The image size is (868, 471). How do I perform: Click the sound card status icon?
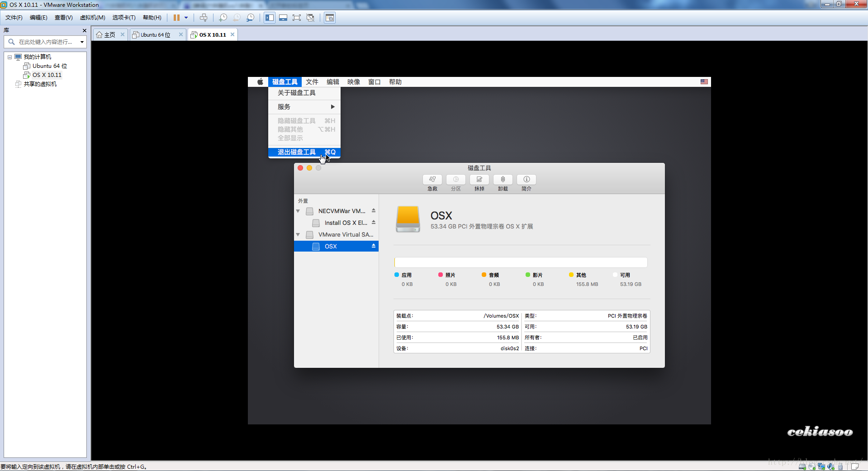(831, 466)
